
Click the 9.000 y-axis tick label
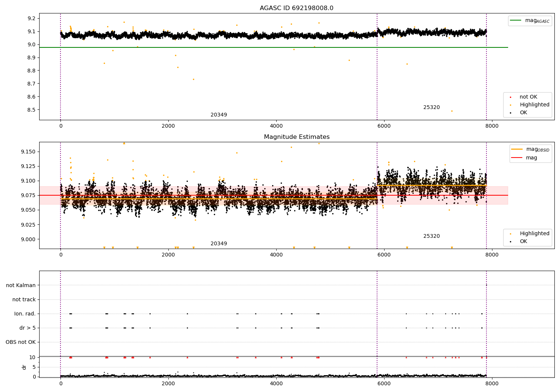click(x=28, y=240)
